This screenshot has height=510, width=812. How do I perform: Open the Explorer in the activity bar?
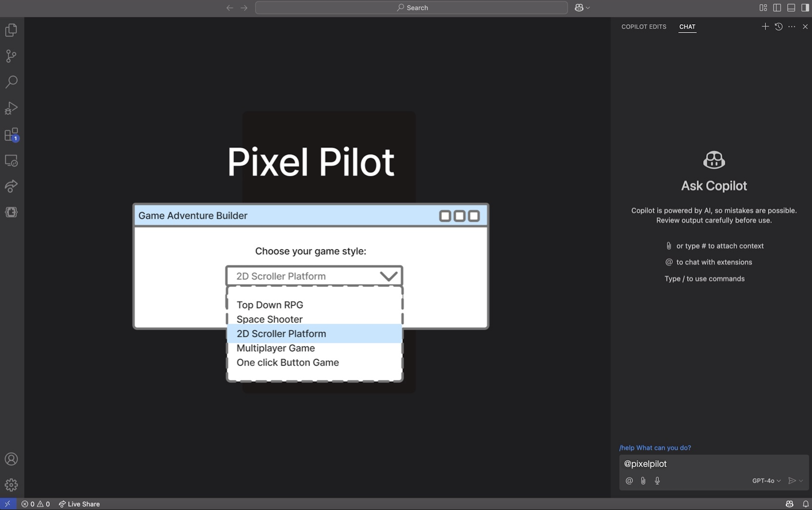click(x=11, y=30)
